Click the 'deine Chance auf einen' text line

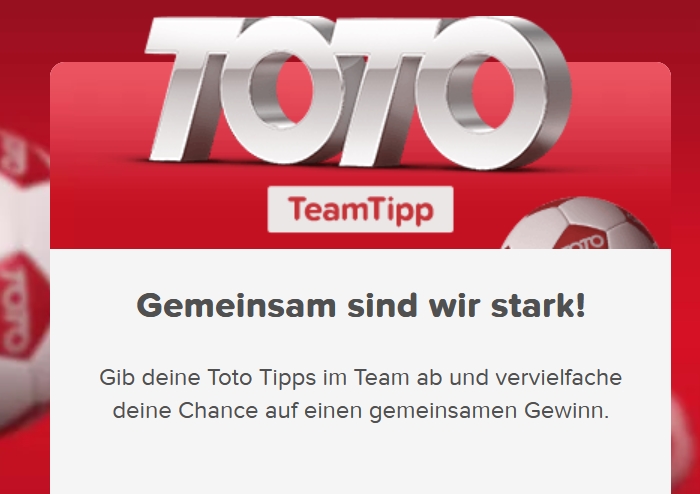pos(361,411)
